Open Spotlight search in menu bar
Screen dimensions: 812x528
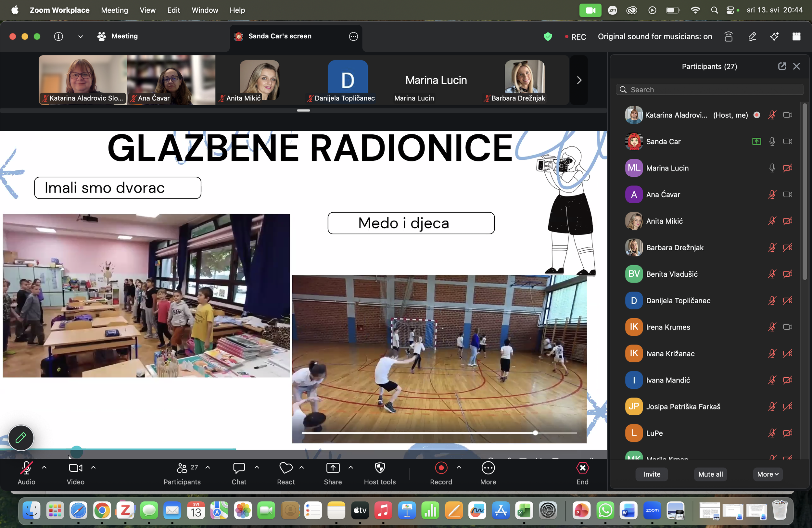(715, 10)
